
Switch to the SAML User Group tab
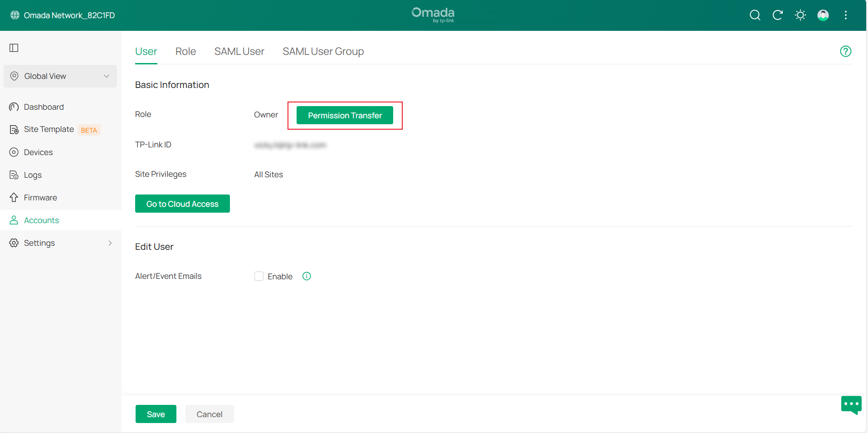coord(323,51)
